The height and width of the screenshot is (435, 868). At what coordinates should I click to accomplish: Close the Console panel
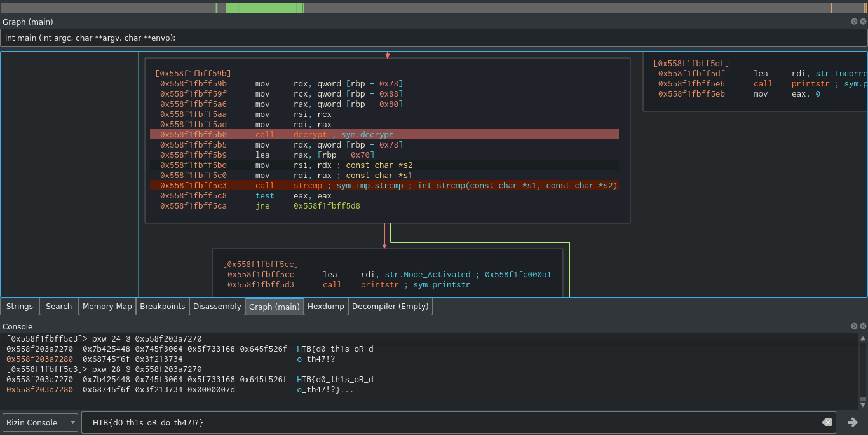863,326
